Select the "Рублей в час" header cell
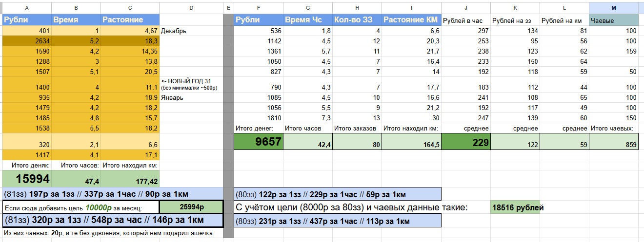 click(x=466, y=20)
